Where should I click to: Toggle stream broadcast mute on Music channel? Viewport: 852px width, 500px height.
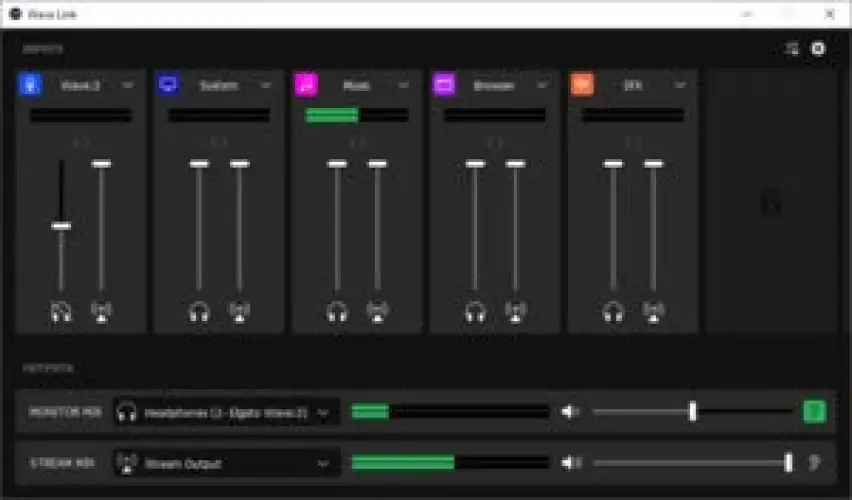pos(377,312)
